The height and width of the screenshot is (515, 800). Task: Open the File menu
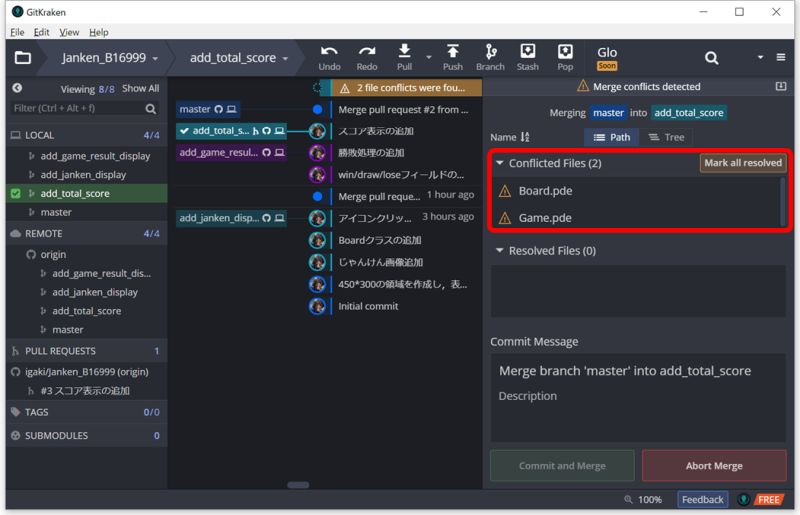pos(17,32)
